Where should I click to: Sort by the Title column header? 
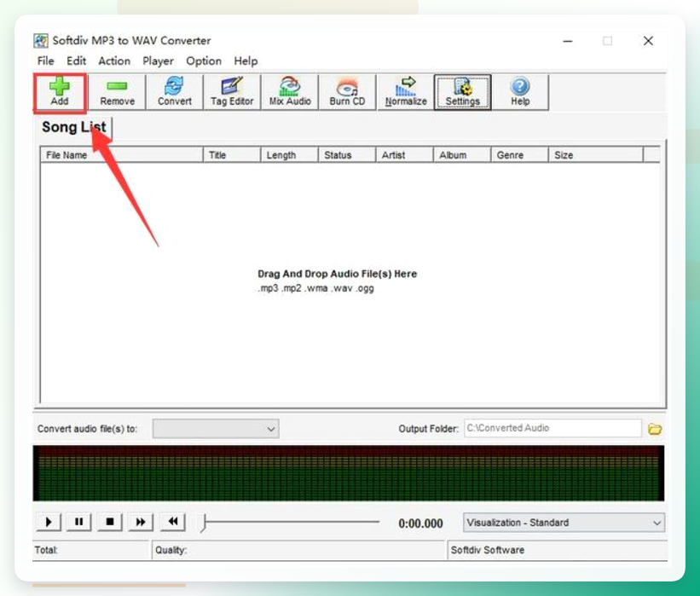232,155
